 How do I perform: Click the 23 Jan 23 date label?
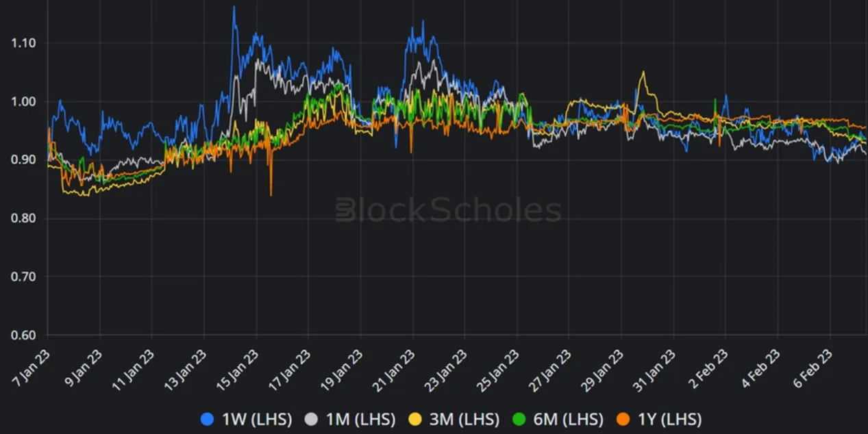pyautogui.click(x=447, y=371)
